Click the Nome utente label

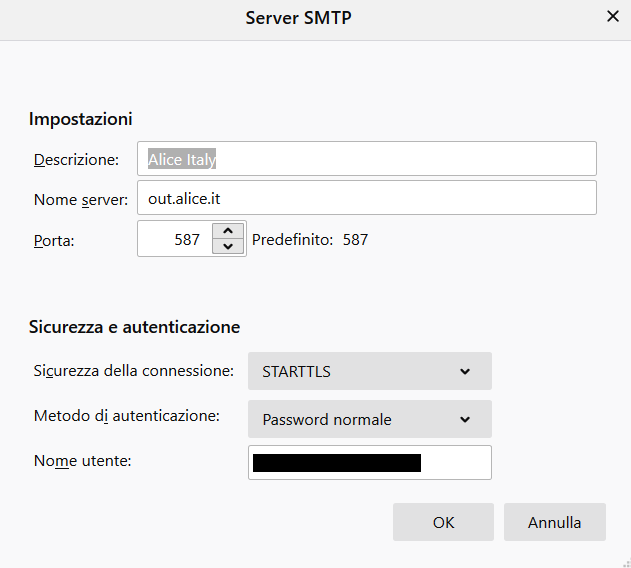82,461
